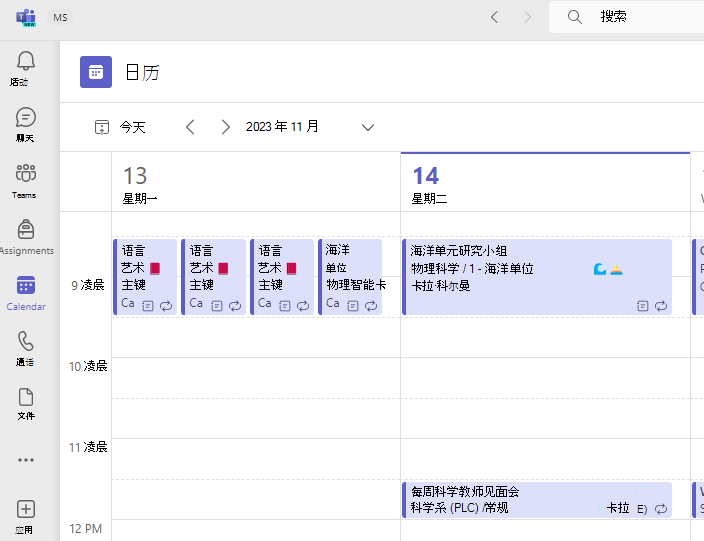Click recurrence icon on 海洋单位 Monday event
The image size is (704, 541).
tap(371, 306)
